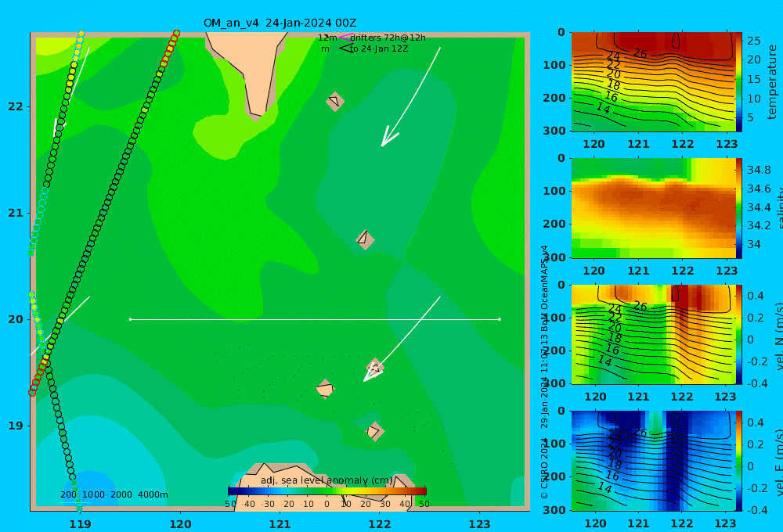Click the 0 tick on sea level anomaly colorbar
The height and width of the screenshot is (532, 783).
327,504
